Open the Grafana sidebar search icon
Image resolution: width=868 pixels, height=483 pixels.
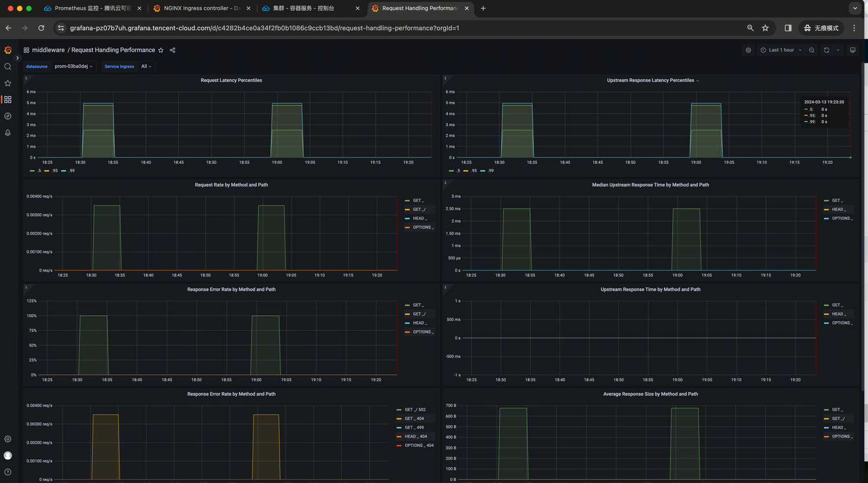(x=8, y=67)
